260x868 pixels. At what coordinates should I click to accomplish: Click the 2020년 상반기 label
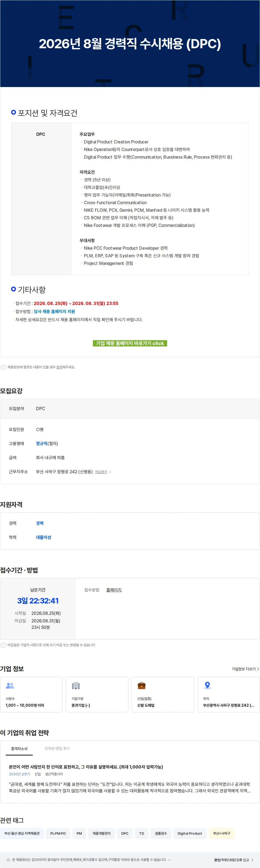pyautogui.click(x=19, y=774)
